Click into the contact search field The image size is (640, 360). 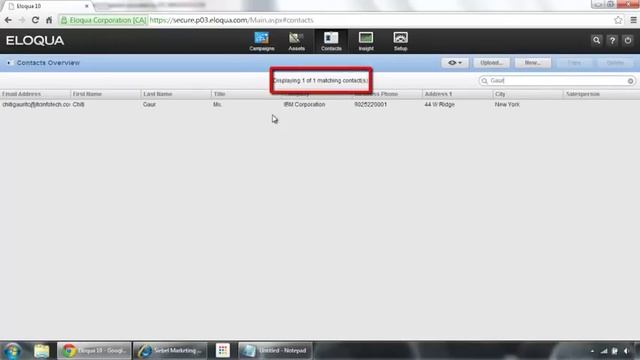558,81
